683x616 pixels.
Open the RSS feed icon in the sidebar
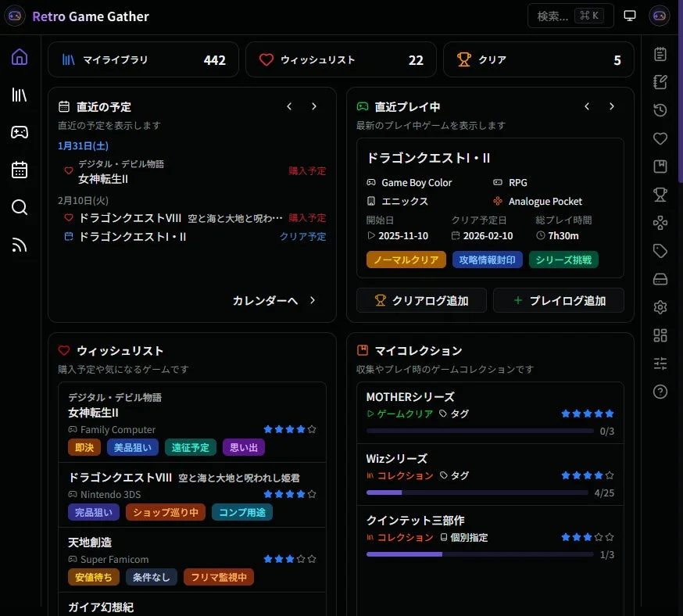20,245
